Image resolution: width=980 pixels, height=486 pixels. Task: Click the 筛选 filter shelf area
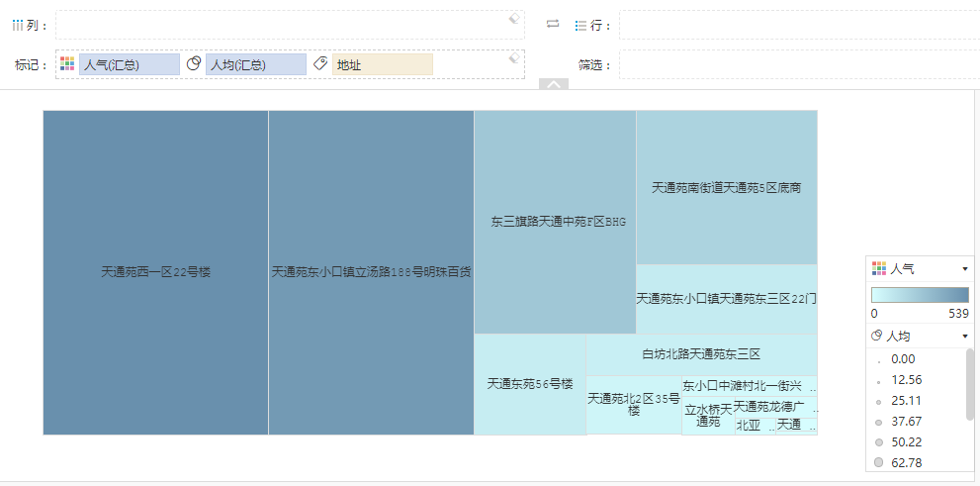pos(799,64)
